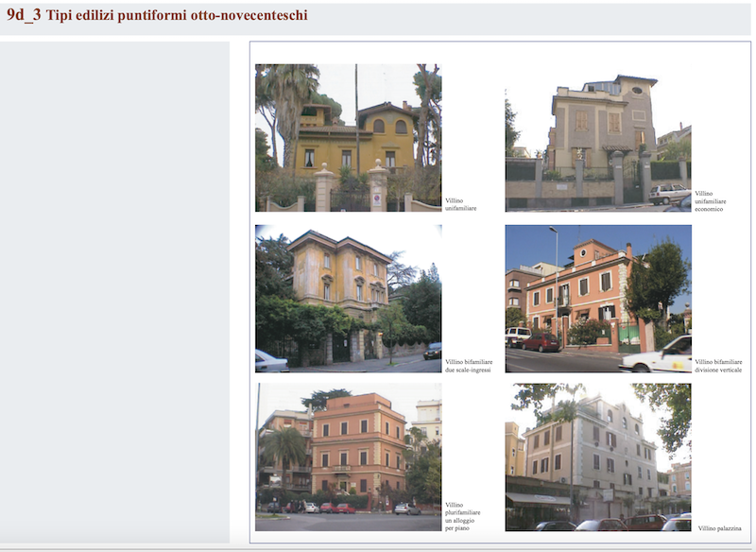Click the caption 'Villino bifamiliare divisione verticale'
The width and height of the screenshot is (756, 552).
pos(718,366)
